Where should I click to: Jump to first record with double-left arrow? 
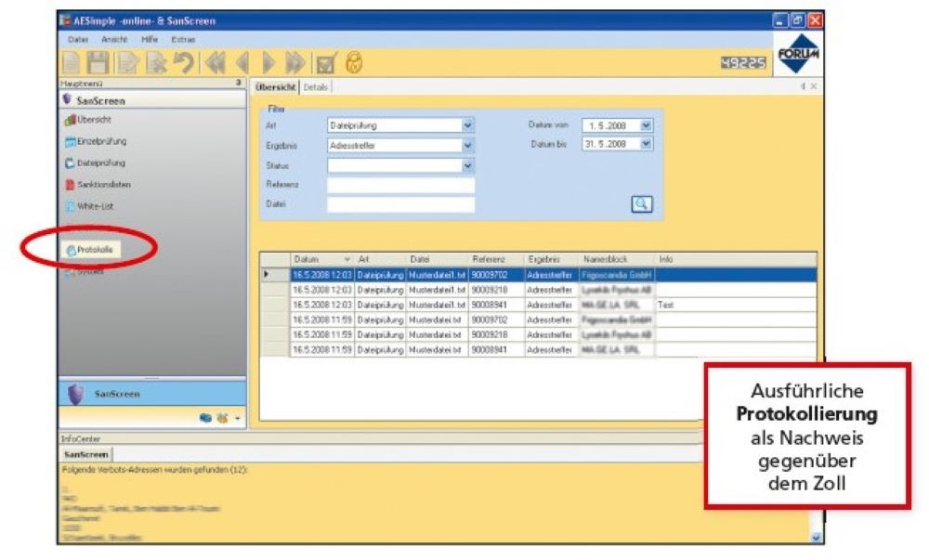tap(216, 62)
